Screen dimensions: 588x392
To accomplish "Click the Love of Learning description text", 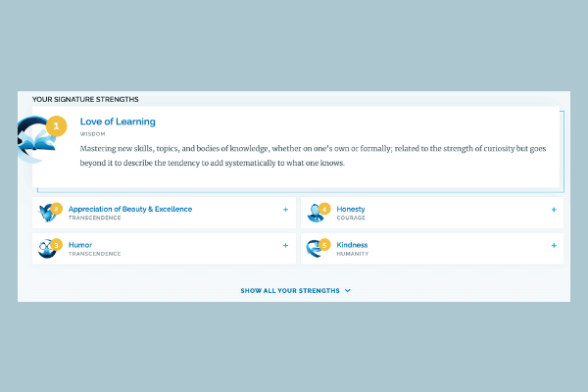I will pyautogui.click(x=313, y=156).
